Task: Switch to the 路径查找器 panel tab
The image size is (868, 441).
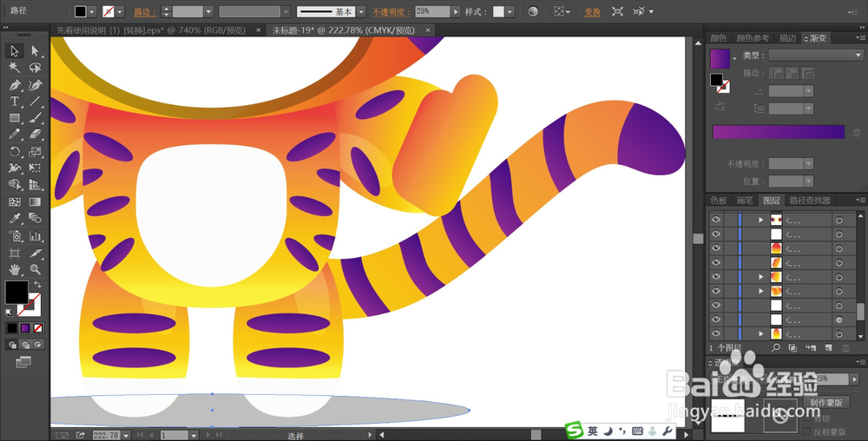Action: pyautogui.click(x=810, y=201)
